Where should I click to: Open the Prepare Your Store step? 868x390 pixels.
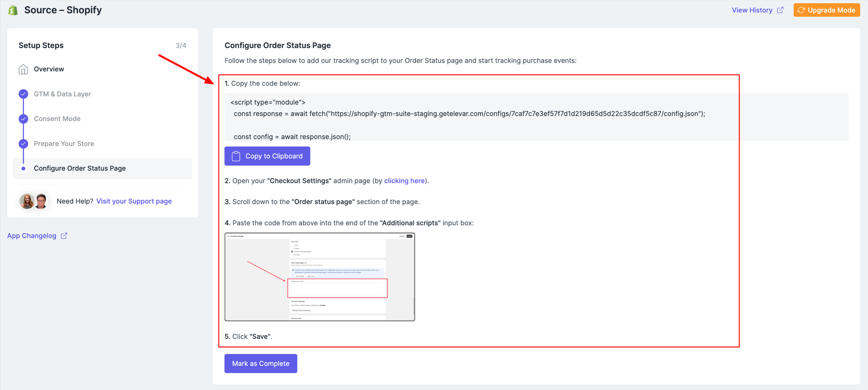pos(64,144)
